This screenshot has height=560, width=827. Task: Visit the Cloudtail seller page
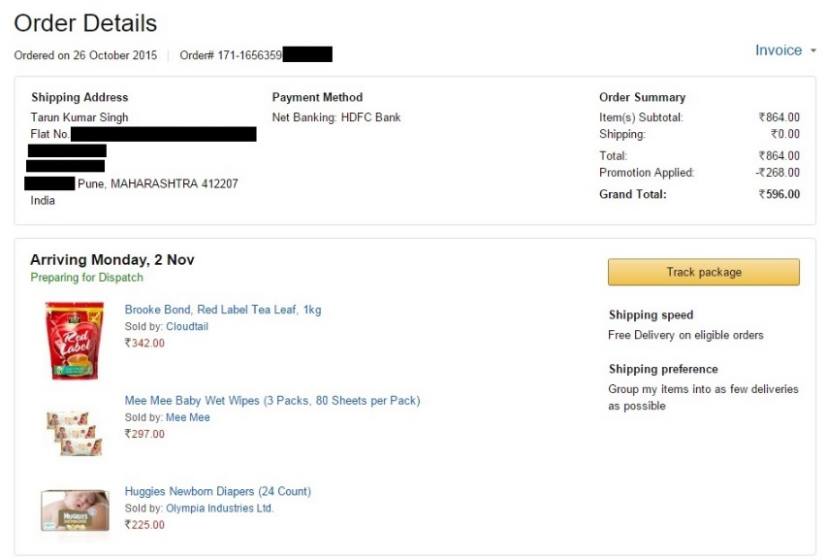tap(187, 326)
